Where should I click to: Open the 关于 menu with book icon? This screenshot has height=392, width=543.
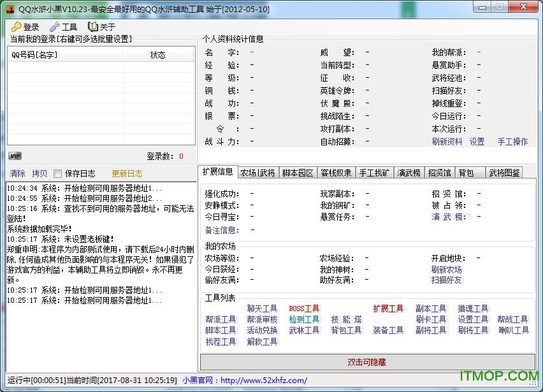point(101,27)
